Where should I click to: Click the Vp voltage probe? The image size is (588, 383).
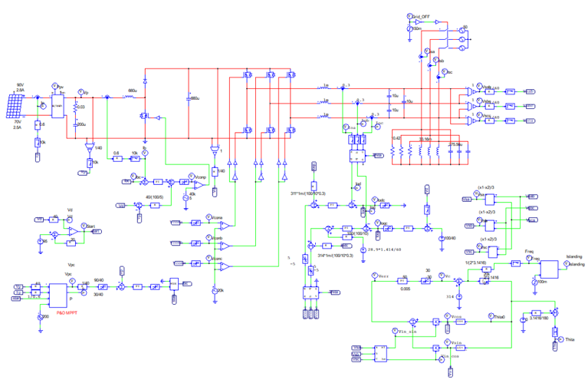coord(80,91)
